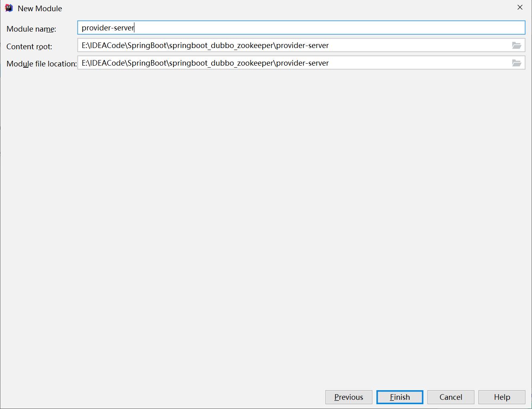
Task: Cancel the New Module dialog
Action: point(451,397)
